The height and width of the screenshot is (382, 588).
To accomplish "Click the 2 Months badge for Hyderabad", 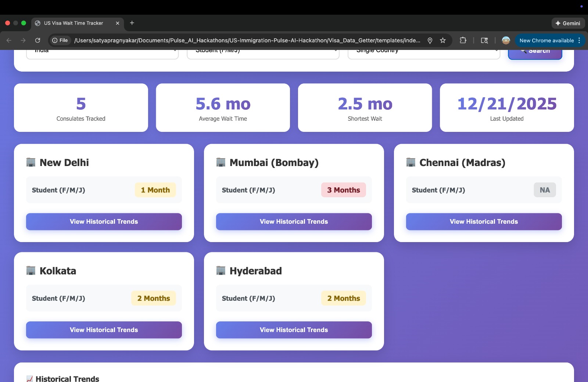I will tap(344, 298).
